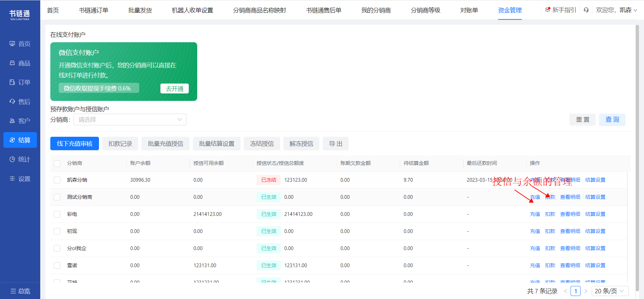Image resolution: width=644 pixels, height=299 pixels.
Task: Click 扣款 for 彩电
Action: point(550,214)
